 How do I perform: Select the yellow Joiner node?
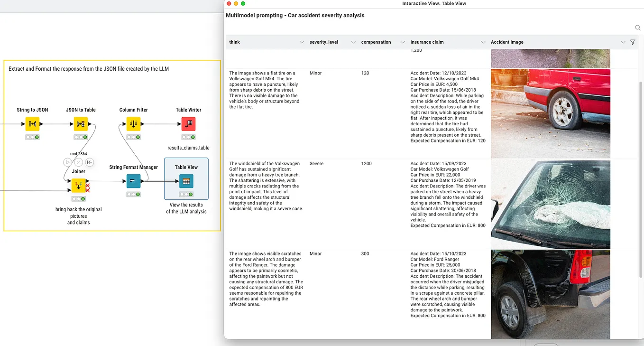coord(78,186)
